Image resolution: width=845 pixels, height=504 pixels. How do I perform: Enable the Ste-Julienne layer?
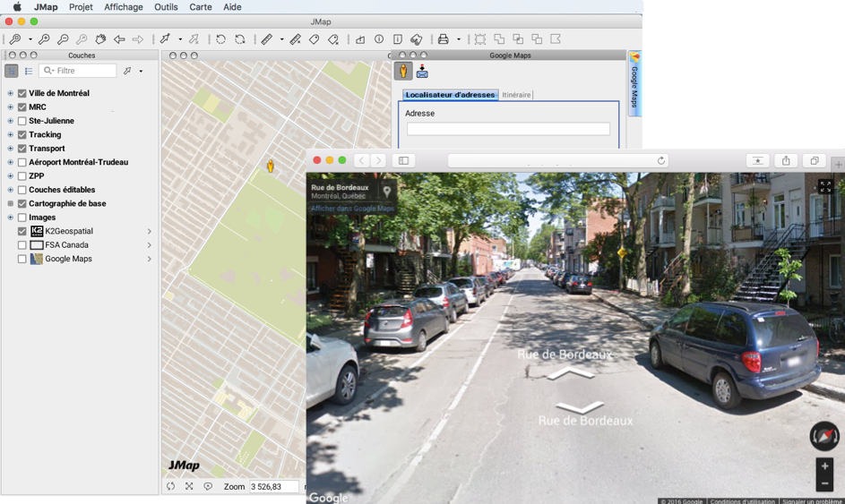(22, 121)
